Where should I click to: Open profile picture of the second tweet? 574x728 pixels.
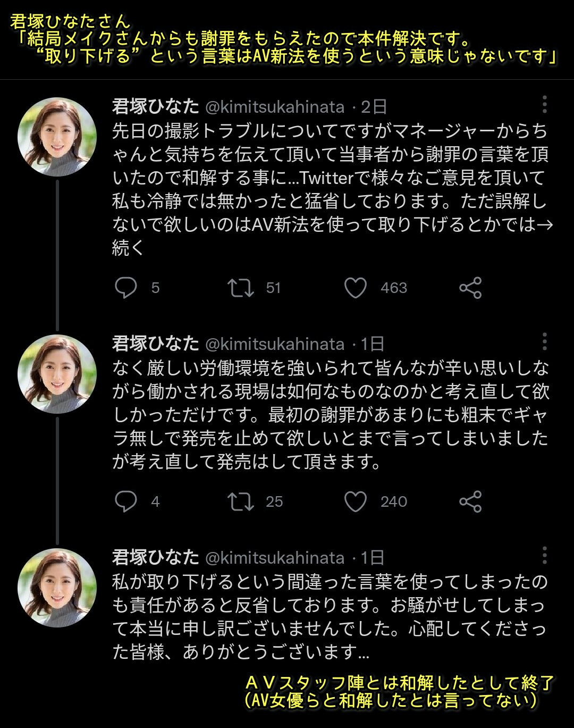pos(57,374)
